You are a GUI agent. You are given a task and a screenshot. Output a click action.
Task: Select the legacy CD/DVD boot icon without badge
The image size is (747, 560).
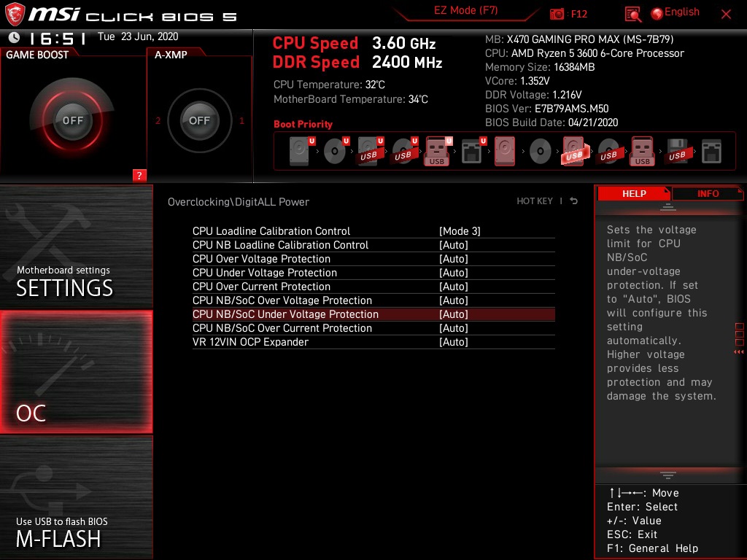(541, 152)
